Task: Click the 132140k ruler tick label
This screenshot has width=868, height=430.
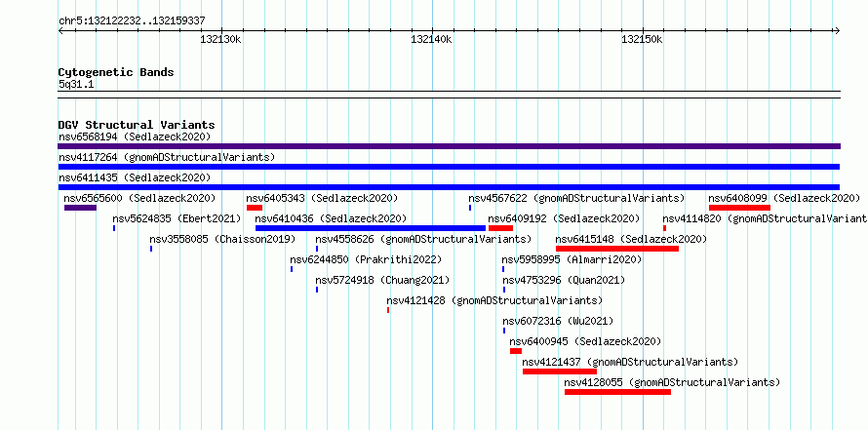Action: pos(431,39)
